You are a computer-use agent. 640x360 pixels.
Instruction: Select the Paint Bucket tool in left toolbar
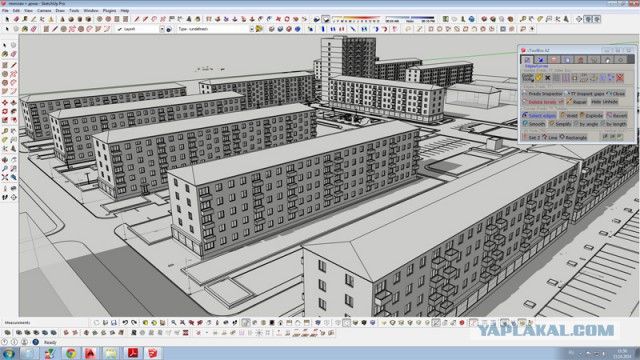(4, 54)
